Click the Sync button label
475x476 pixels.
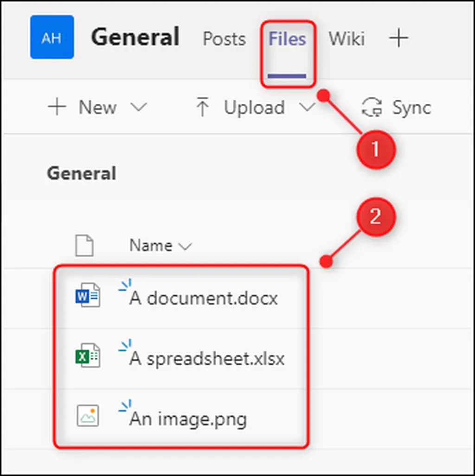(412, 108)
